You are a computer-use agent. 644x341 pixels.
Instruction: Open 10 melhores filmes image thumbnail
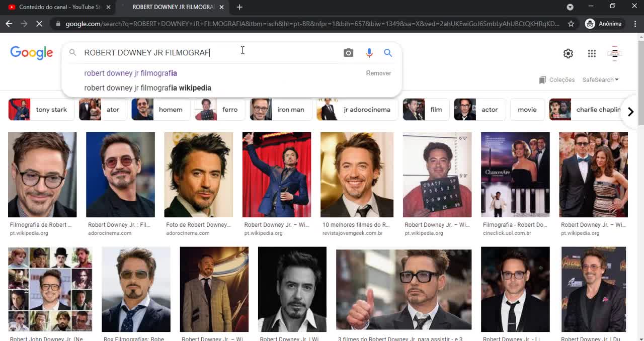point(357,175)
